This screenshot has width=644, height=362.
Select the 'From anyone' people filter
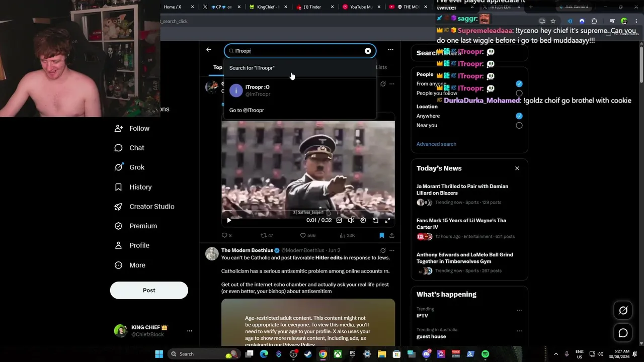click(519, 84)
